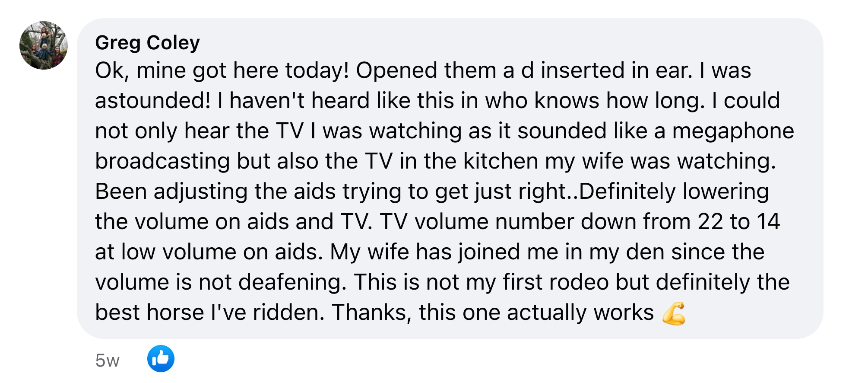Open Greg Coley's profile picture

click(x=44, y=45)
